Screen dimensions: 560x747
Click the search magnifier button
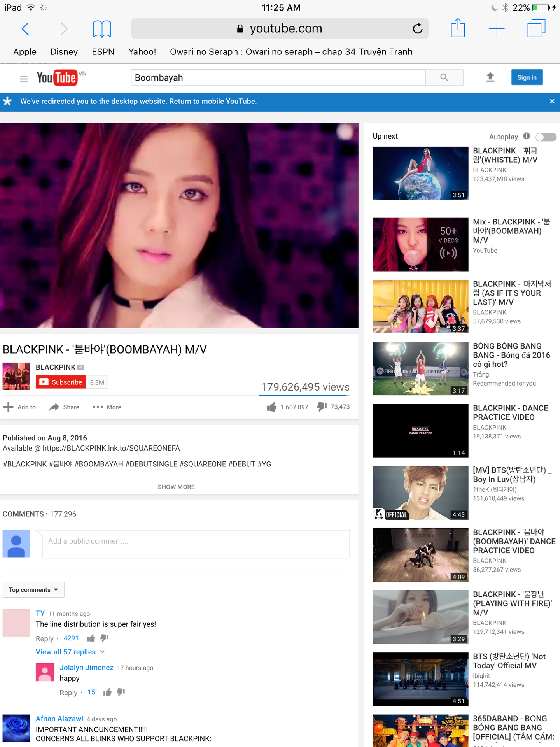[x=444, y=77]
